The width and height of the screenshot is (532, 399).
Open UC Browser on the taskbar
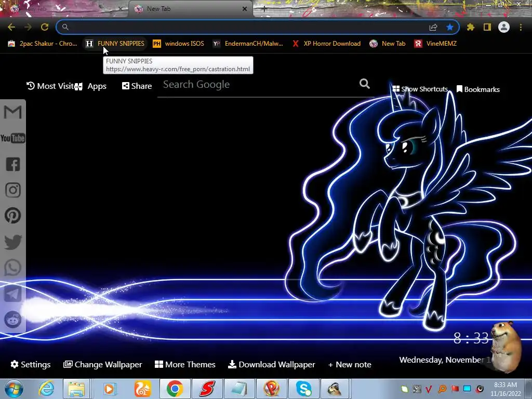click(x=142, y=389)
